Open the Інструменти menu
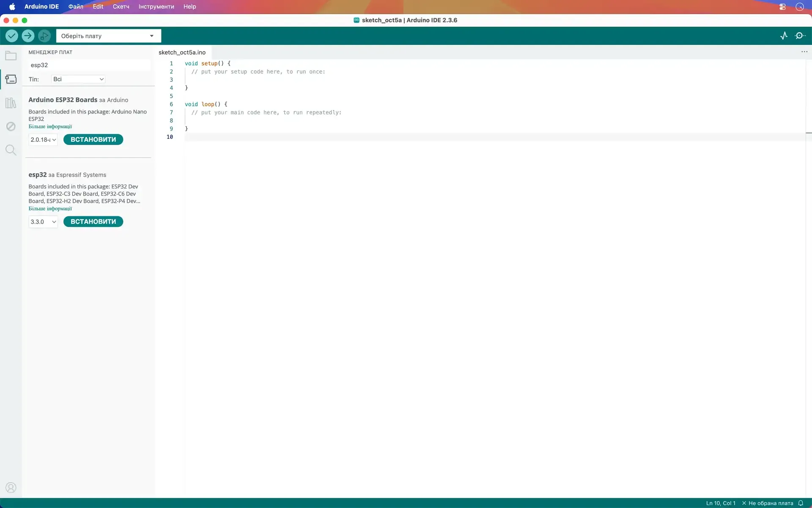The image size is (812, 508). pyautogui.click(x=156, y=6)
